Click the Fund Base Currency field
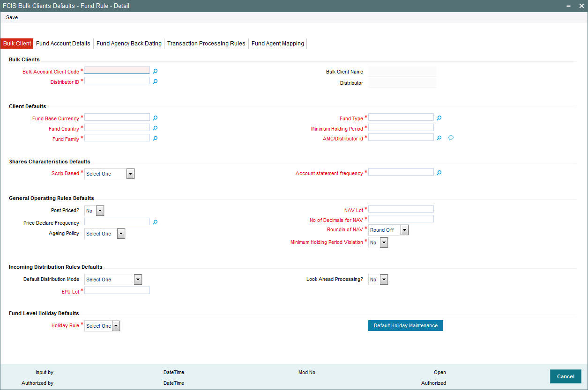Image resolution: width=588 pixels, height=390 pixels. (x=117, y=117)
